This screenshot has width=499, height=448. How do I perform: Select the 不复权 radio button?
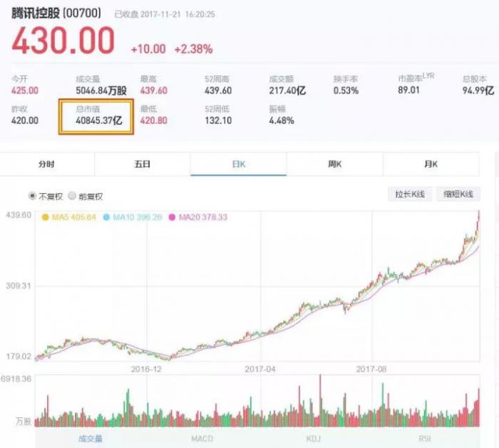[33, 196]
